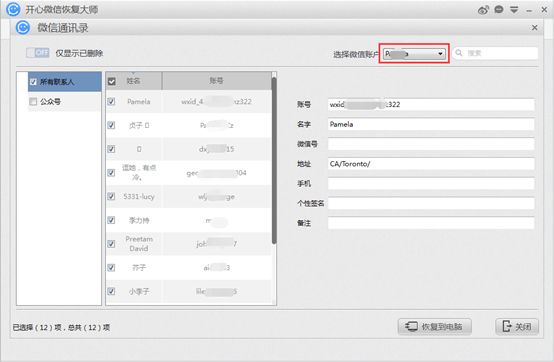Click the 恢复到电脑 button
The height and width of the screenshot is (362, 554).
pos(435,327)
